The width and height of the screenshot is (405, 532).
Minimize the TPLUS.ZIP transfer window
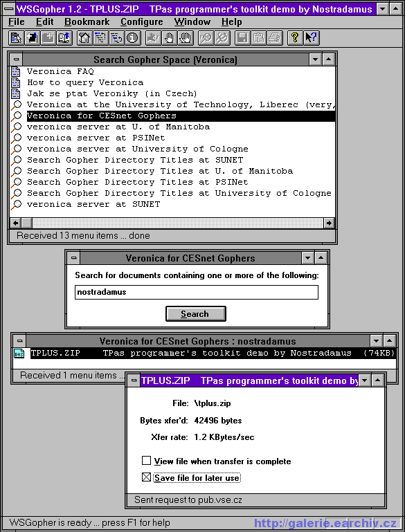[x=364, y=380]
